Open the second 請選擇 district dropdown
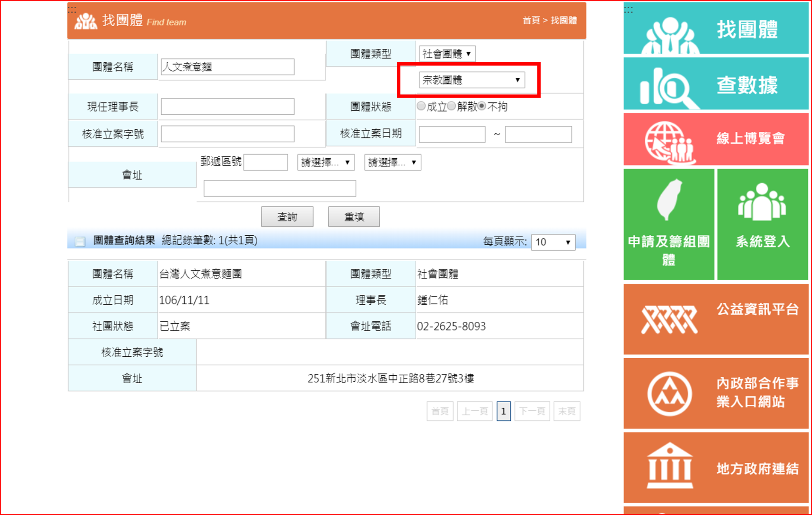Image resolution: width=812 pixels, height=515 pixels. tap(393, 162)
